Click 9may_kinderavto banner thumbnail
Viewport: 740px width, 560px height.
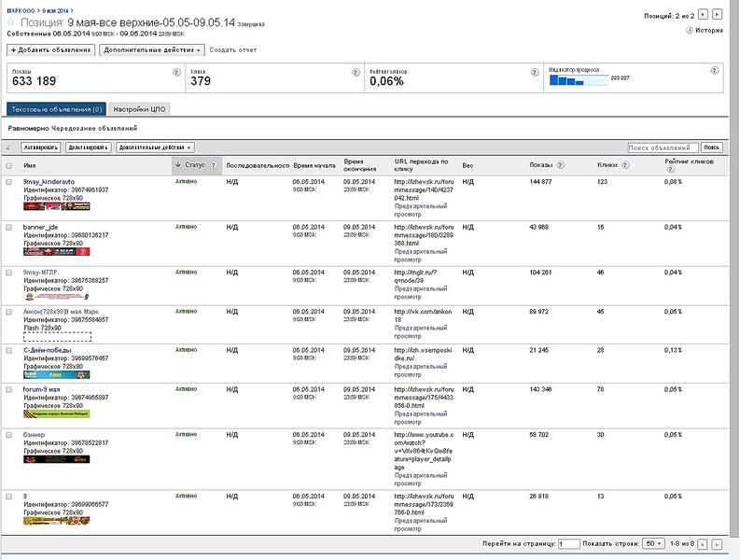point(57,206)
